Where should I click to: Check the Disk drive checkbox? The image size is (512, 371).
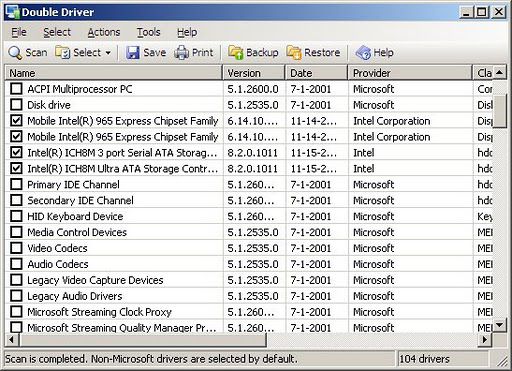pyautogui.click(x=16, y=105)
